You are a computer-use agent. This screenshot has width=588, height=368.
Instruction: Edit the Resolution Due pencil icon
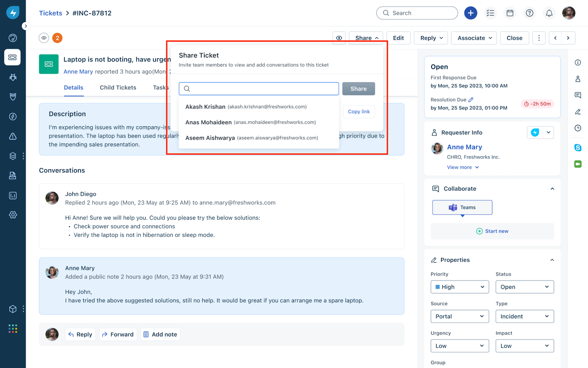tap(471, 100)
